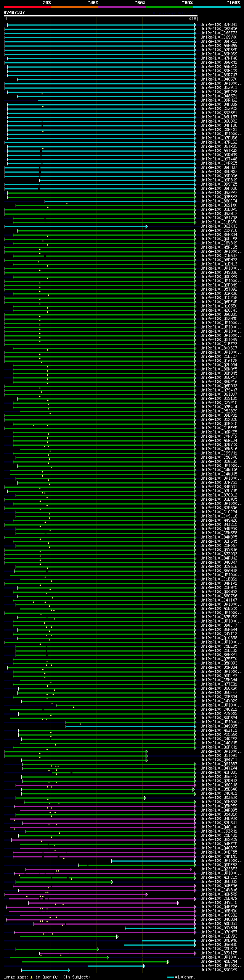Click the cyan alignment bar for UniRef100_B7FGH1
The height and width of the screenshot is (980, 244).
pyautogui.click(x=102, y=25)
